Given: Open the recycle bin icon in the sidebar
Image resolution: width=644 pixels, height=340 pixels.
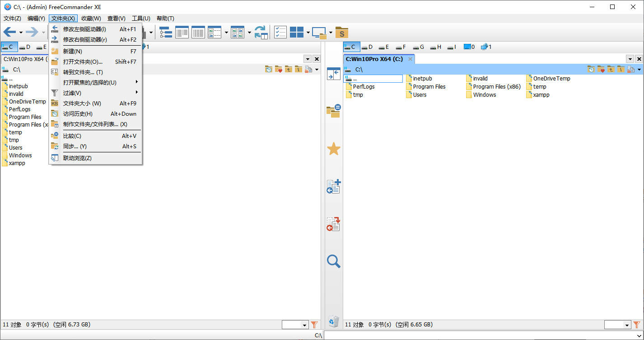Looking at the screenshot, I should click(x=333, y=321).
